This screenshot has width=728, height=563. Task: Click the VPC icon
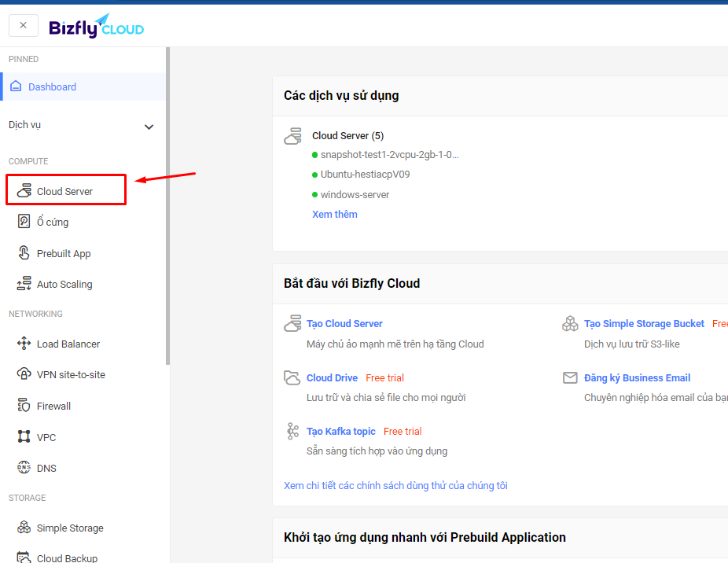(24, 436)
